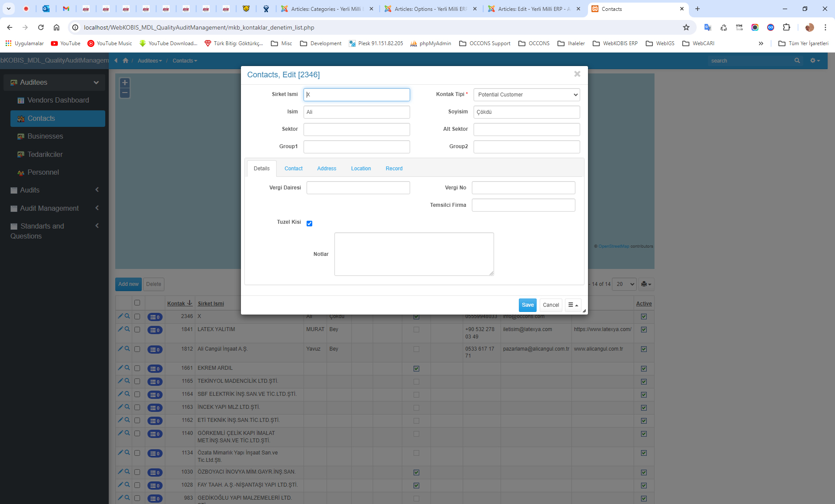835x504 pixels.
Task: Select row checkbox for row 1163
Action: click(x=137, y=408)
